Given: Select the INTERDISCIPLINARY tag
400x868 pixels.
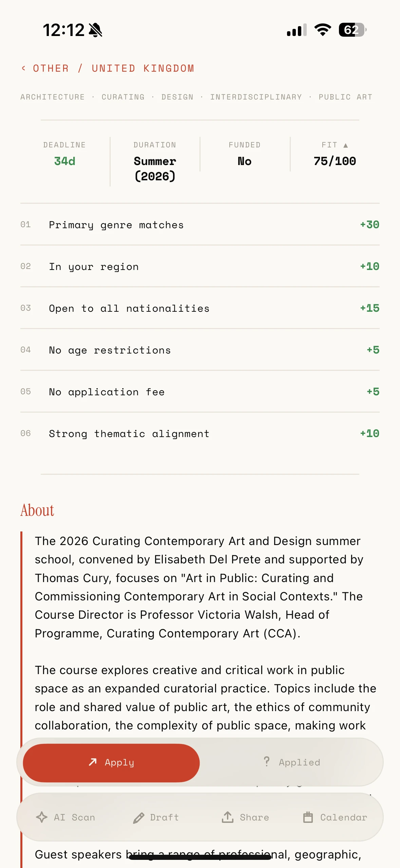Looking at the screenshot, I should pyautogui.click(x=256, y=97).
